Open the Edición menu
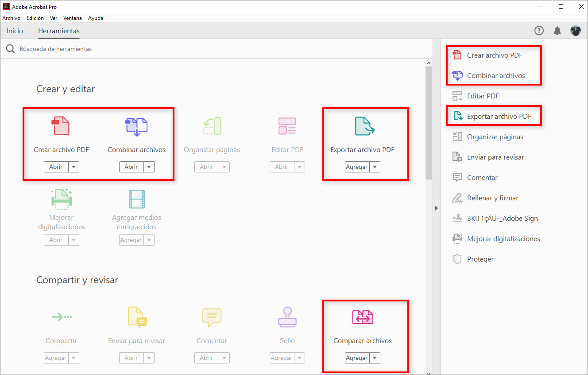Viewport: 588px width, 375px height. coord(35,18)
